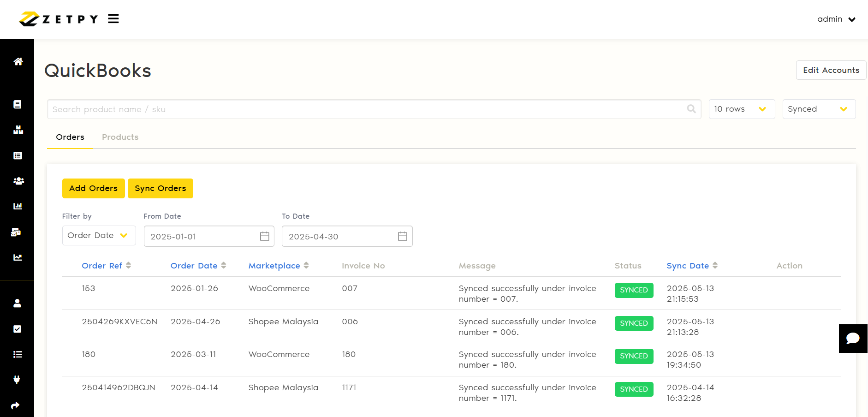The height and width of the screenshot is (417, 868).
Task: Open the list table icon in sidebar
Action: tap(18, 155)
